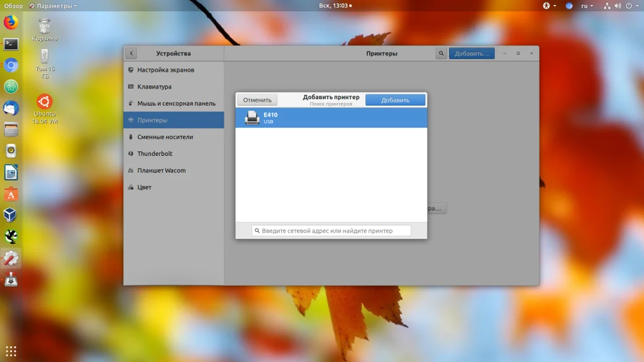Image resolution: width=644 pixels, height=362 pixels.
Task: Select Принтеры in sidebar
Action: [x=174, y=120]
